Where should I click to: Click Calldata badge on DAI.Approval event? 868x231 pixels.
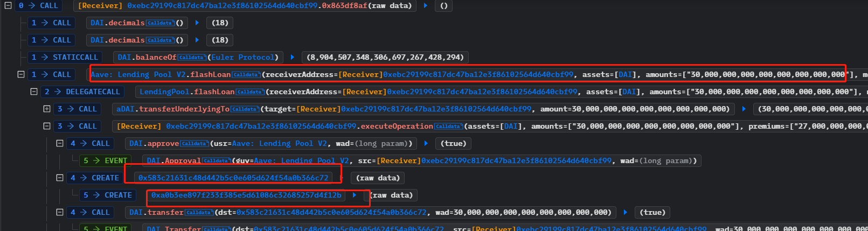(x=216, y=161)
